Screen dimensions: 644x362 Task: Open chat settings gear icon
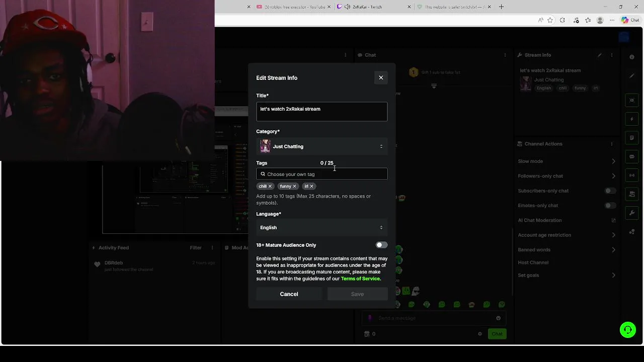(480, 334)
